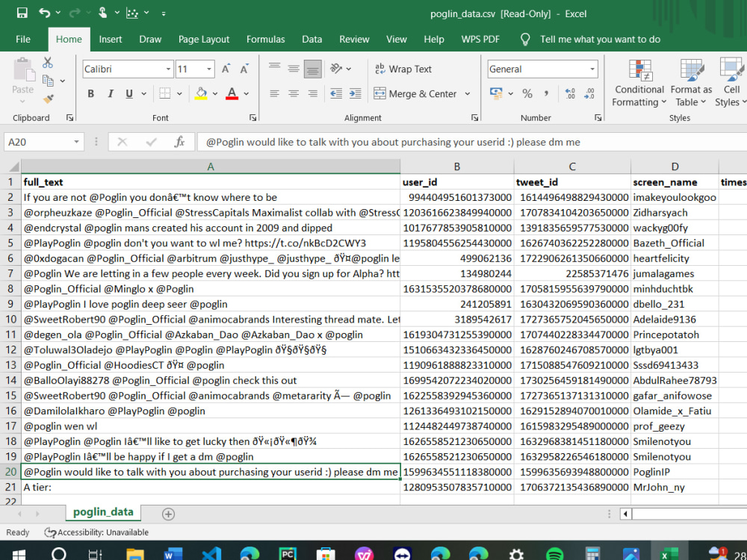Open the Conditional Formatting options

click(639, 81)
